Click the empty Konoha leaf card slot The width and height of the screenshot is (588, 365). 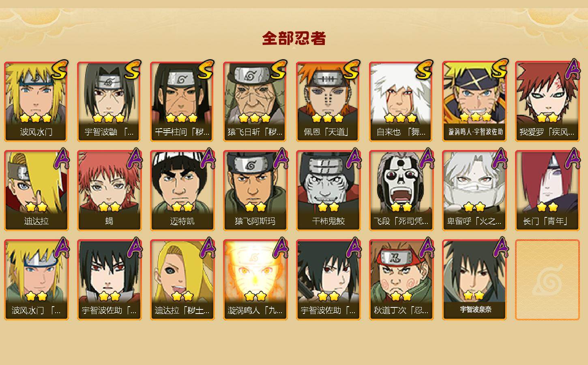547,280
